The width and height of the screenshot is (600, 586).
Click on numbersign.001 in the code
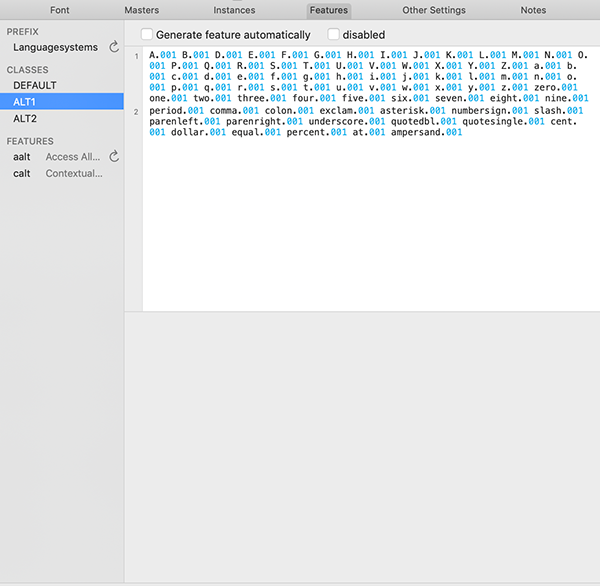click(489, 111)
